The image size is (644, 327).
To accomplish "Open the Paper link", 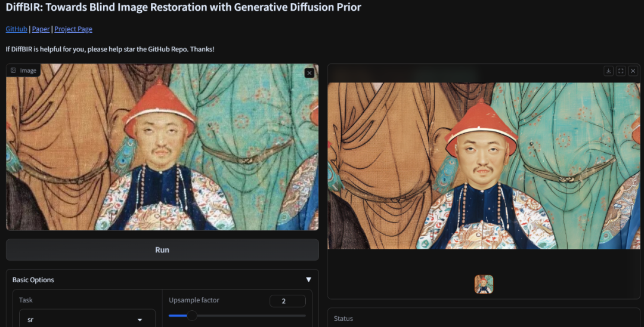I will coord(41,29).
